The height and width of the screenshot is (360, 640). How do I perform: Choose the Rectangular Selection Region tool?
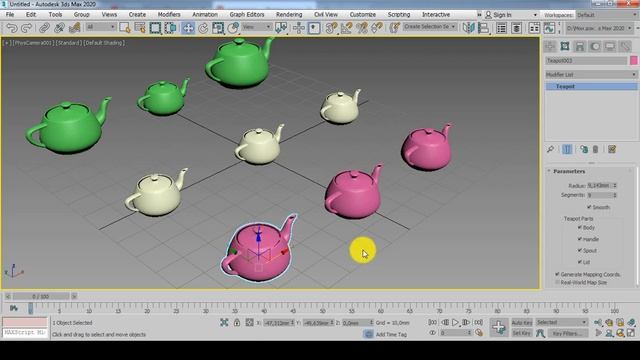point(155,28)
